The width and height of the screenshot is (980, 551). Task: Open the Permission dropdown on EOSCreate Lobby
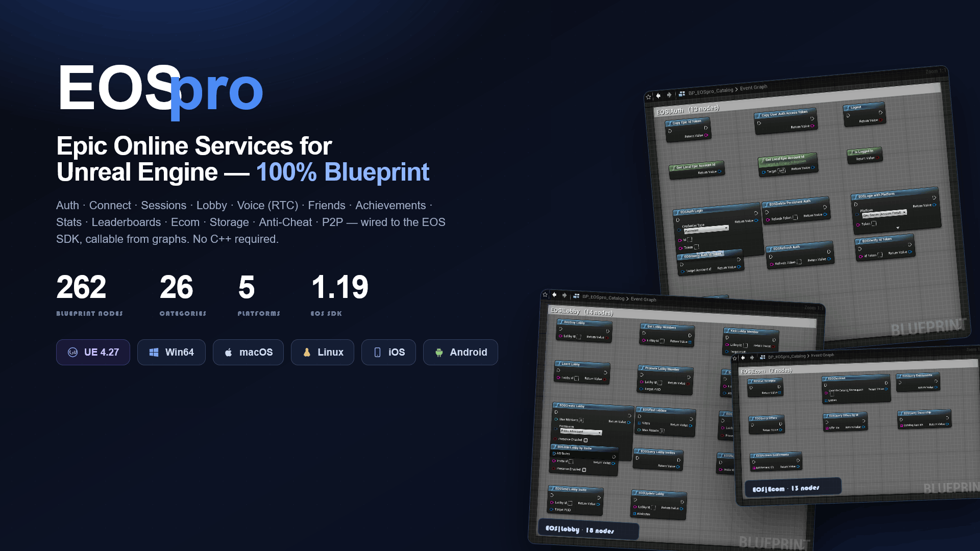(581, 432)
